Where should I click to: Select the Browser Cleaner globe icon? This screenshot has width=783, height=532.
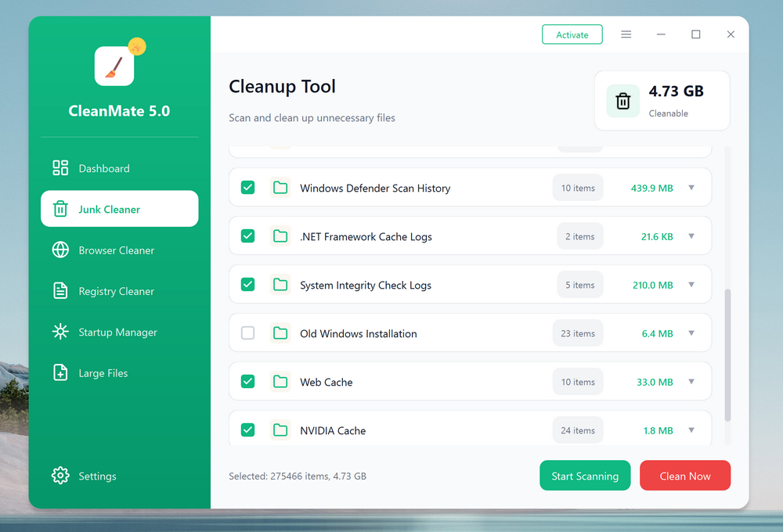tap(60, 250)
